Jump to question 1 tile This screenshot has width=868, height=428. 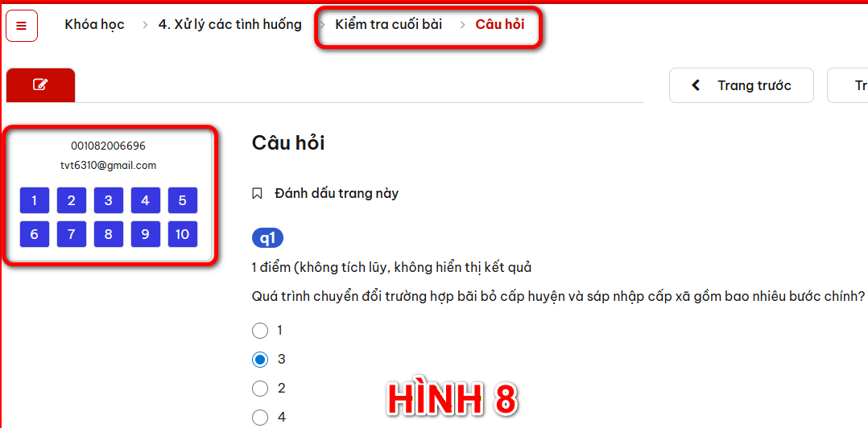pos(35,200)
